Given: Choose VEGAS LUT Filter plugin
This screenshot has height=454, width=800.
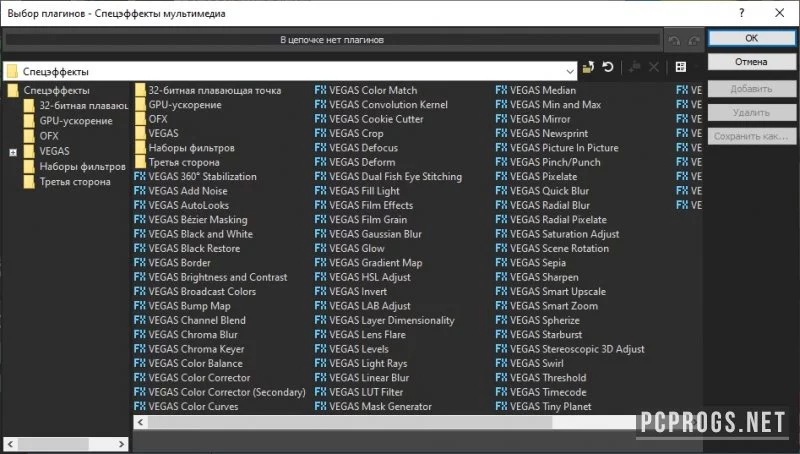Looking at the screenshot, I should point(359,392).
